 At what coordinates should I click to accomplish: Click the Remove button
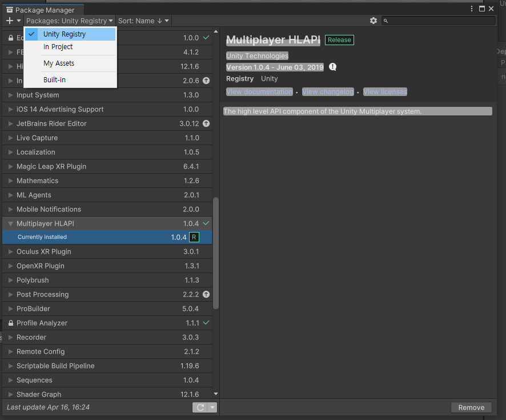click(471, 407)
